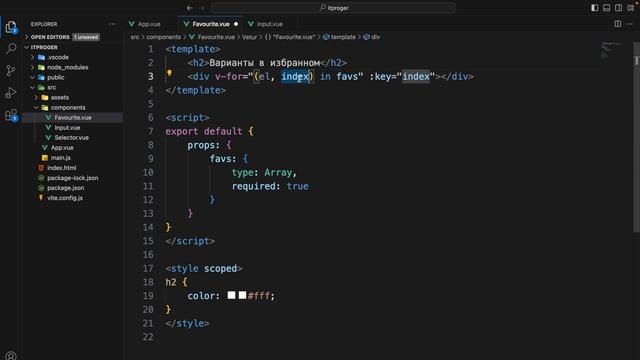Click the EXPLORER panel title
640x360 pixels.
pyautogui.click(x=44, y=24)
